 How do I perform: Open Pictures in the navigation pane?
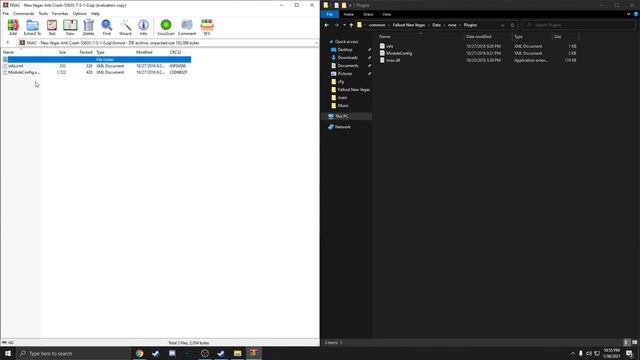click(x=344, y=73)
